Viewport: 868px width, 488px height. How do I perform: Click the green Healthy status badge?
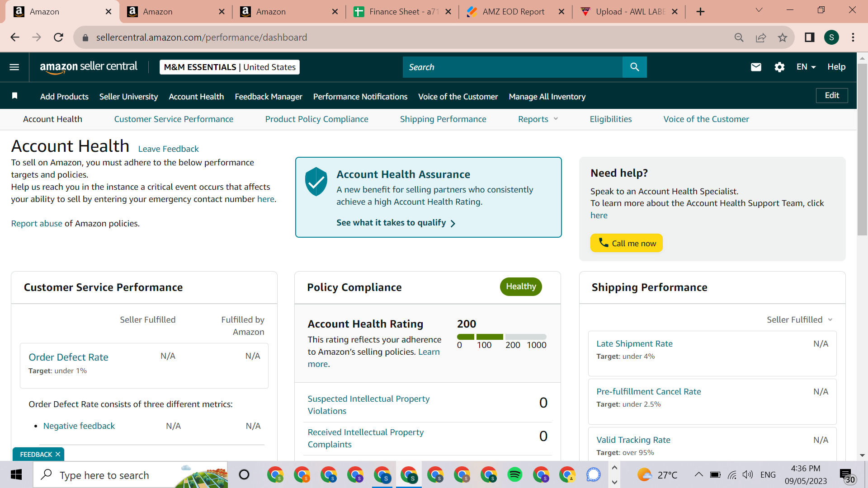coord(521,286)
